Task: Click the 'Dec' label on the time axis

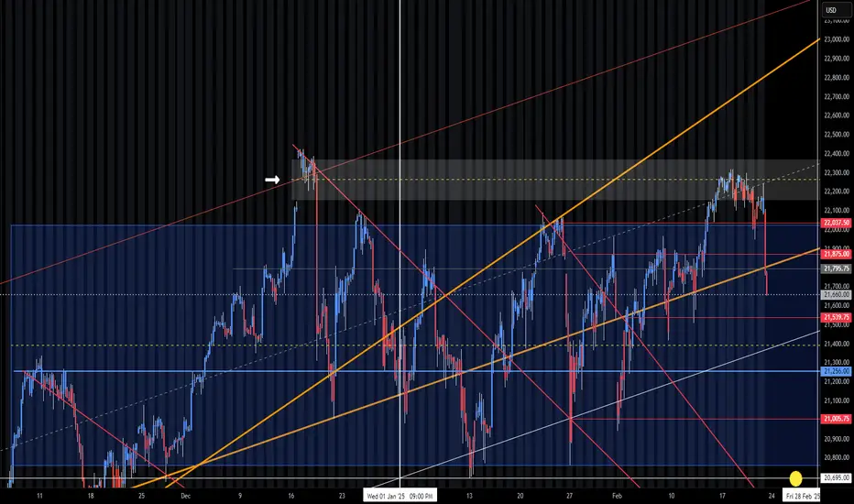Action: [x=186, y=496]
